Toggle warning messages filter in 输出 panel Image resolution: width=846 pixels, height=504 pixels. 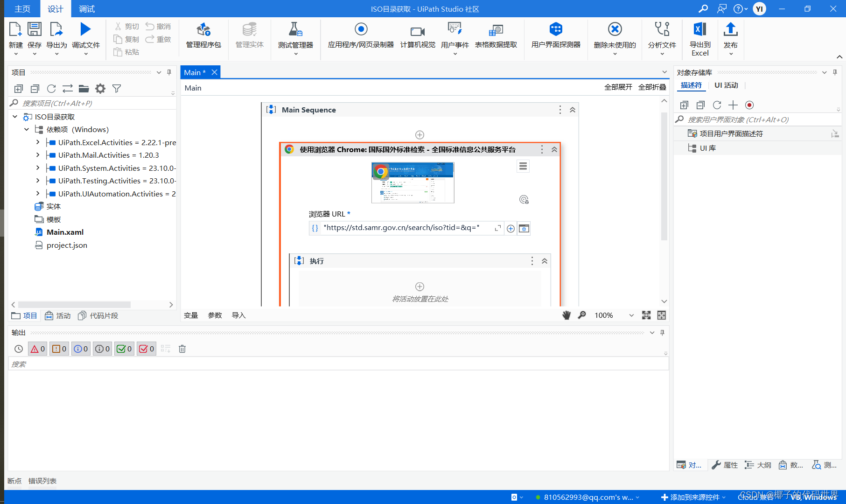click(59, 349)
